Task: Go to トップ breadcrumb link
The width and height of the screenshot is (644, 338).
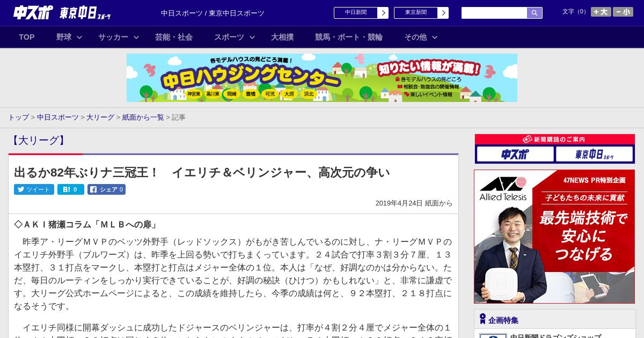Action: (x=18, y=117)
